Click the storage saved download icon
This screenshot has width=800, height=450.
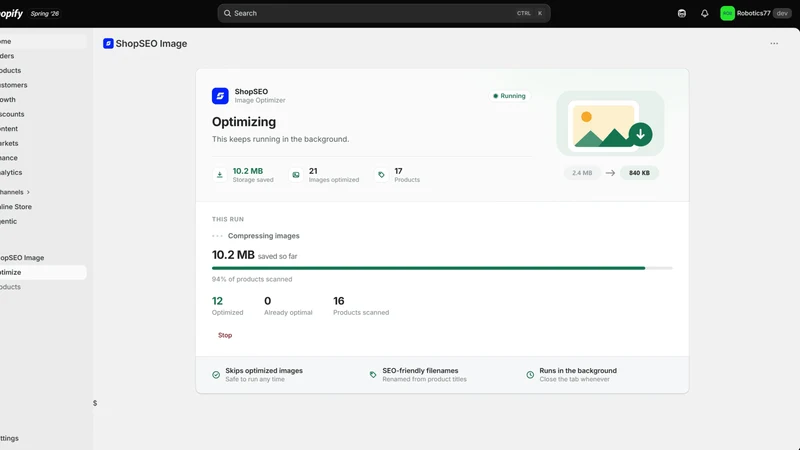219,174
